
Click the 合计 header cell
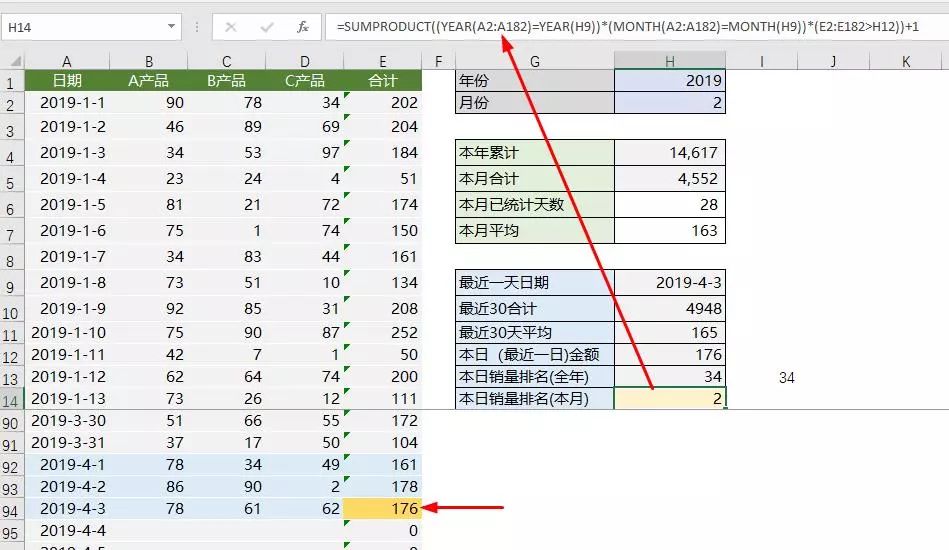(x=383, y=80)
